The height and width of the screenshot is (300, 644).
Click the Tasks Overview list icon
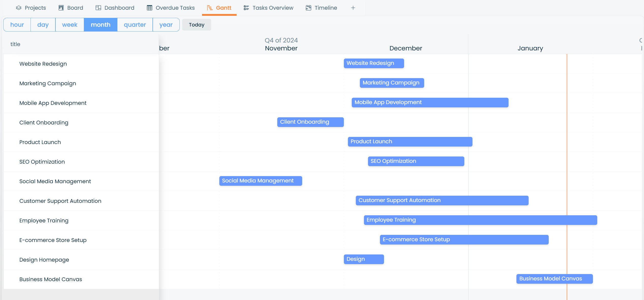pyautogui.click(x=246, y=8)
